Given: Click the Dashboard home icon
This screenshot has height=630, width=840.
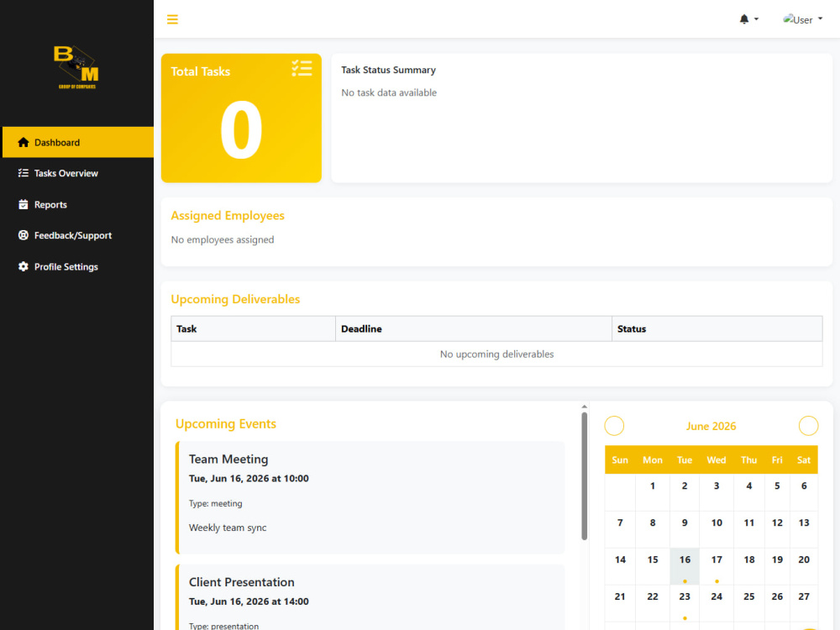Looking at the screenshot, I should point(23,143).
